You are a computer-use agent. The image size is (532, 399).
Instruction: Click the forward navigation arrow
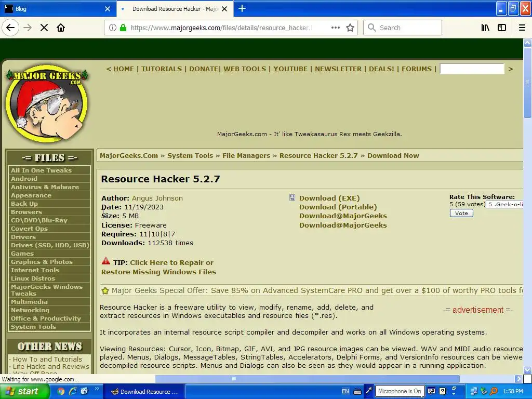click(28, 28)
